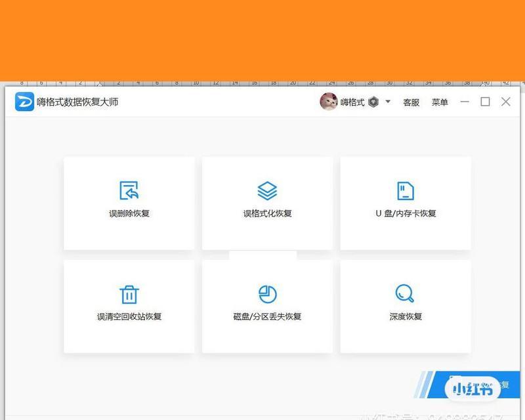This screenshot has height=420, width=525.
Task: Expand the account dropdown arrow
Action: (x=388, y=101)
